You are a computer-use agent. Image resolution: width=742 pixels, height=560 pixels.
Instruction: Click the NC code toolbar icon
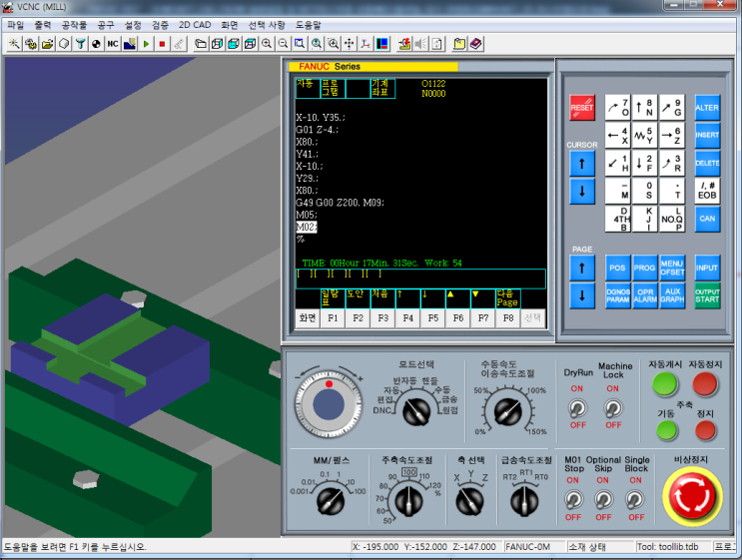pos(113,44)
